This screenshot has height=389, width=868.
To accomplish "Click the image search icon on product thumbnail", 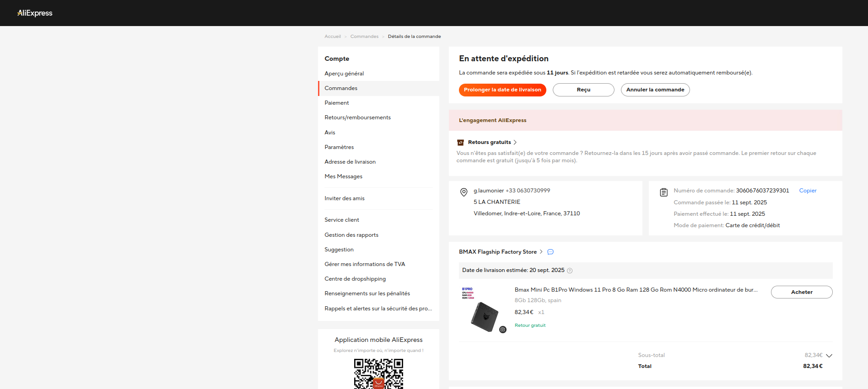I will click(x=502, y=330).
